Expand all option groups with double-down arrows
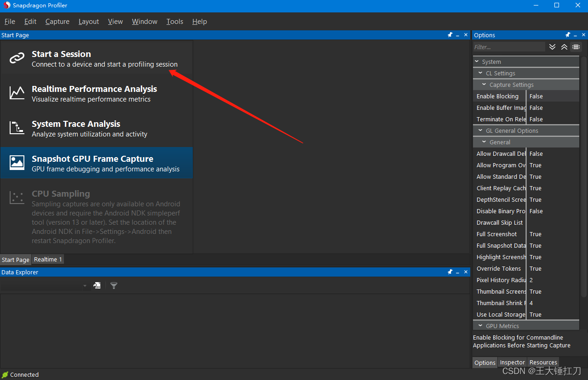Viewport: 588px width, 380px height. (x=553, y=47)
